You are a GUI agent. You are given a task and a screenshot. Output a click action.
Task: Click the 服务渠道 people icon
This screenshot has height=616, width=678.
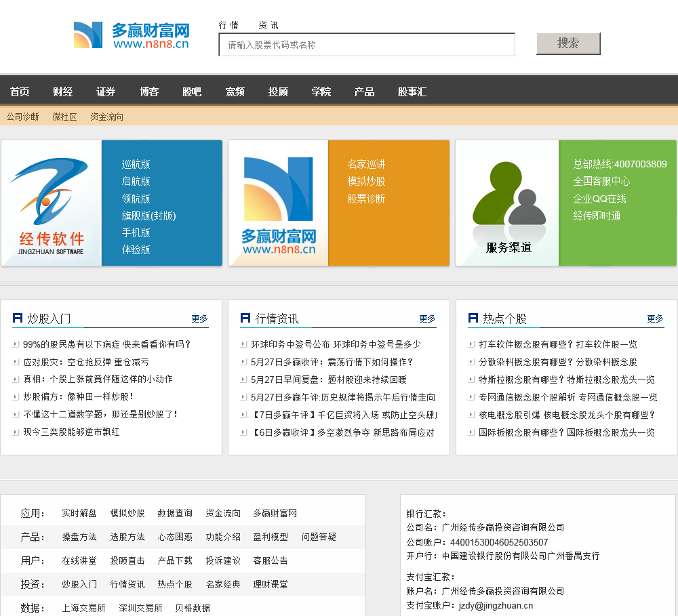pos(507,203)
